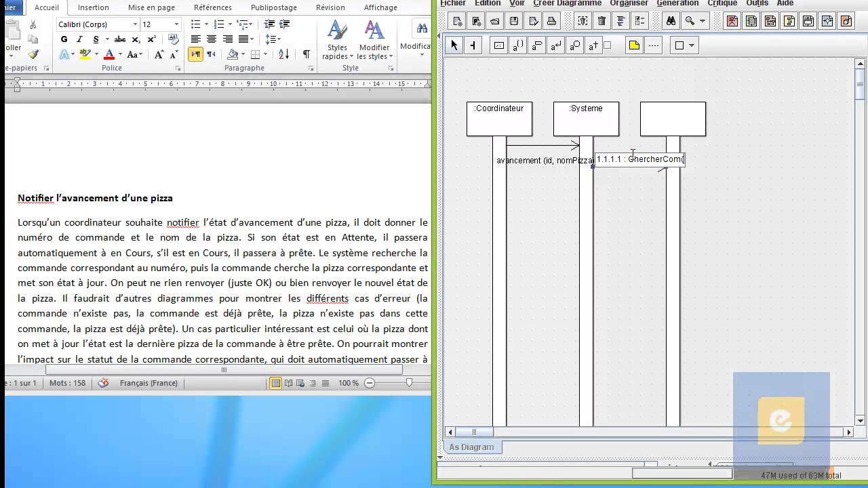
Task: Toggle bold (G) formatting in Word
Action: pos(64,40)
